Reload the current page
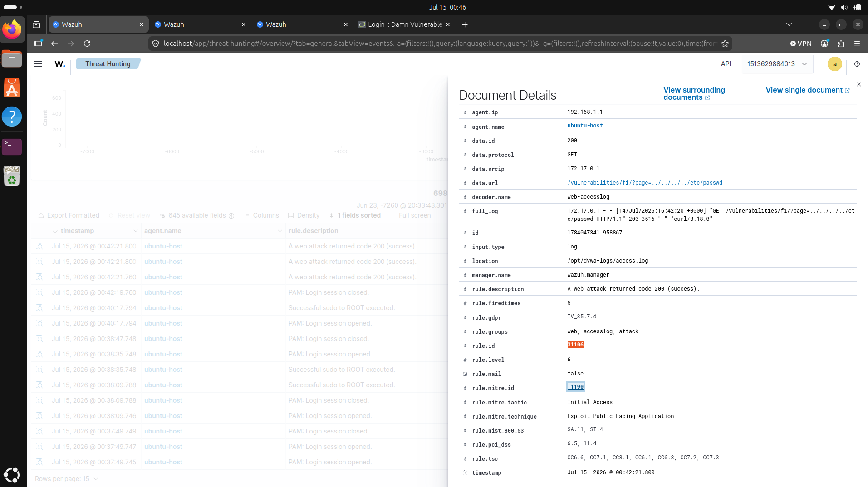Image resolution: width=868 pixels, height=487 pixels. click(x=87, y=44)
